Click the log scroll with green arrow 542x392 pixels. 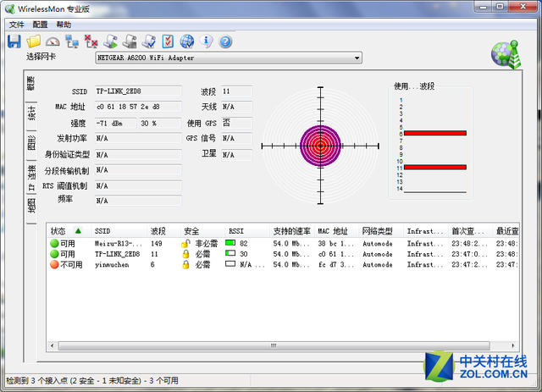tap(110, 41)
